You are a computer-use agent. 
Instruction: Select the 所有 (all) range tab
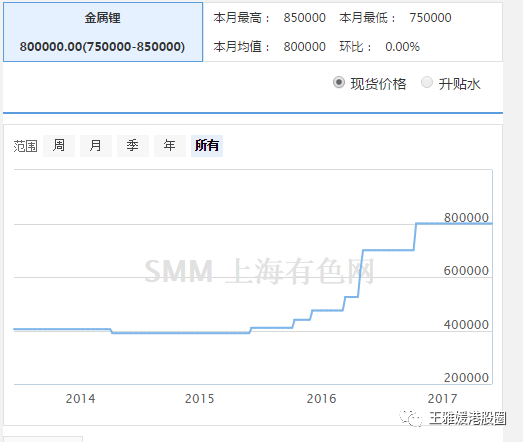tap(207, 146)
